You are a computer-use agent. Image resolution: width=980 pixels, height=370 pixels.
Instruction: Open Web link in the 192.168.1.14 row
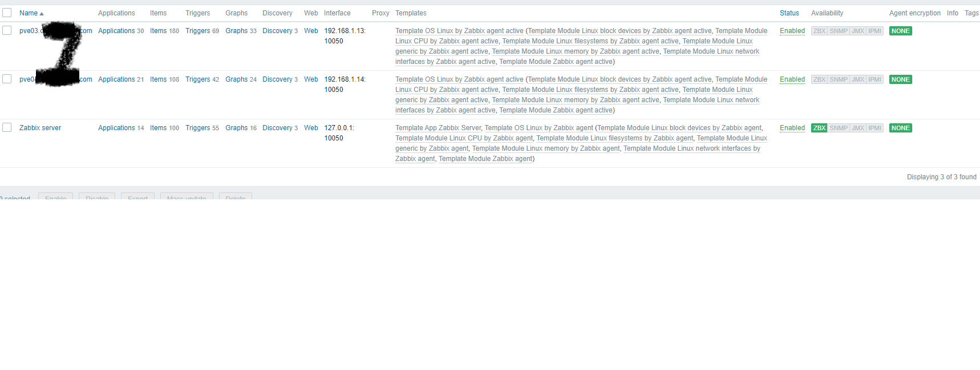[311, 79]
